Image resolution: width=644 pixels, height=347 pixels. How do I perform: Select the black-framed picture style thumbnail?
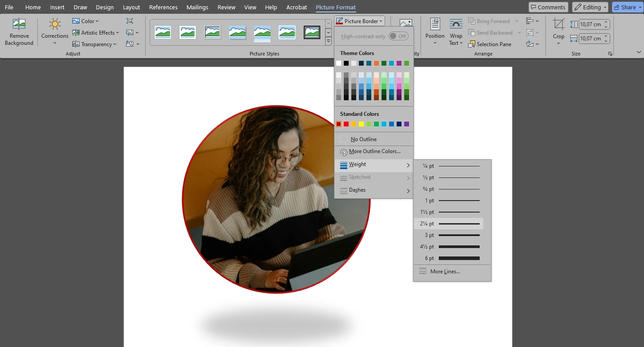312,32
